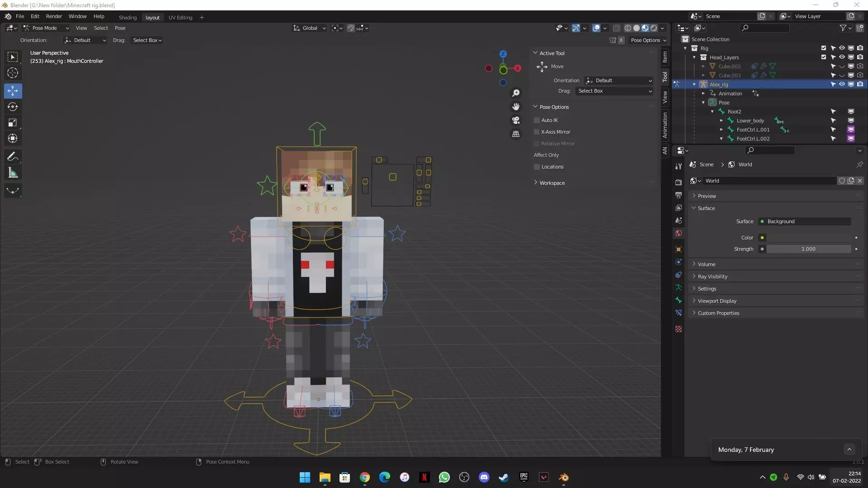This screenshot has width=868, height=488.
Task: Hide Rig collection with eye icon
Action: click(x=842, y=48)
